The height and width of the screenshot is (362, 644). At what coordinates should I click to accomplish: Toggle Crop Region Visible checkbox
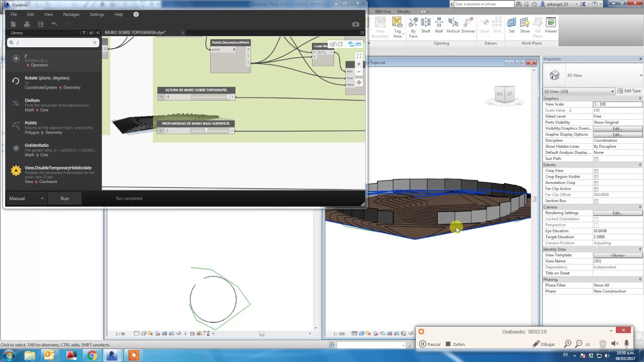(596, 177)
